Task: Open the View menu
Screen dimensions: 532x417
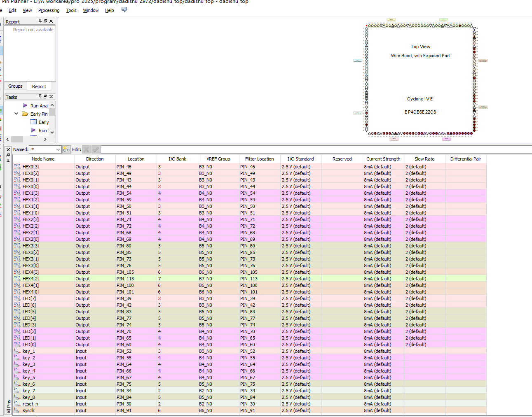Action: 27,10
